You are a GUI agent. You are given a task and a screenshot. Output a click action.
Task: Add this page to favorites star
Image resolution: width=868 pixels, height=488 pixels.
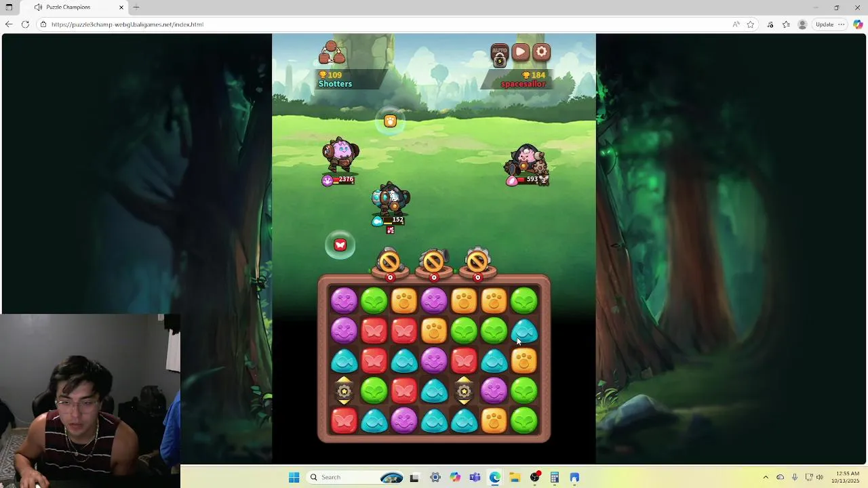click(751, 24)
